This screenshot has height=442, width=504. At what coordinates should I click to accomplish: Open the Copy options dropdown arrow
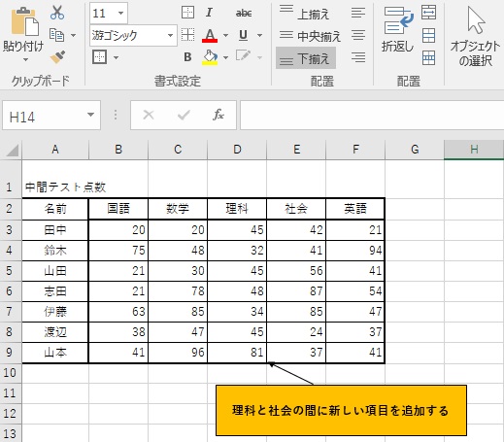tap(74, 35)
